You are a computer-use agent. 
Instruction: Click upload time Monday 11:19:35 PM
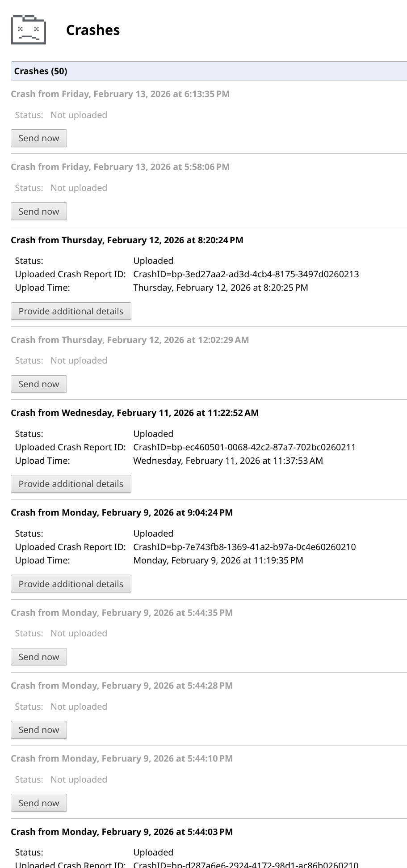218,560
